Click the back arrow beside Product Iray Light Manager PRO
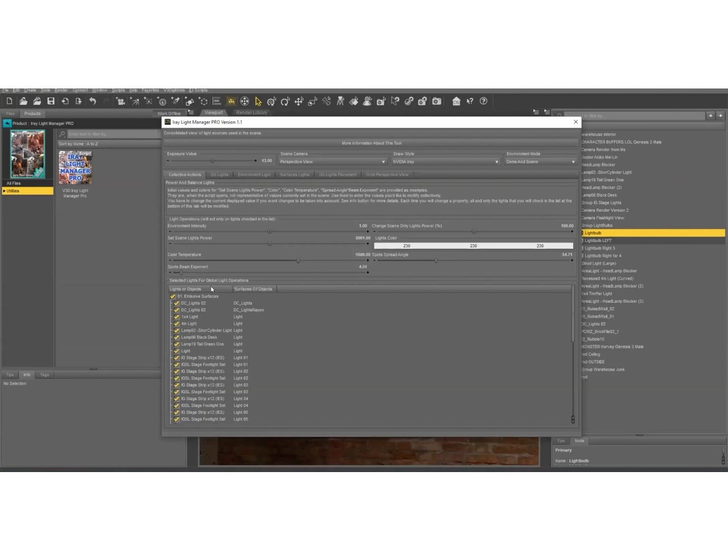 (7, 123)
